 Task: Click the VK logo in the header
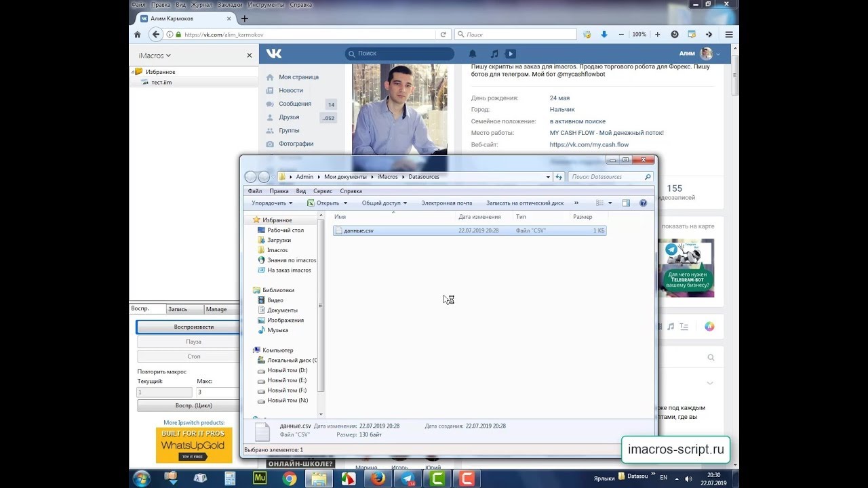274,54
